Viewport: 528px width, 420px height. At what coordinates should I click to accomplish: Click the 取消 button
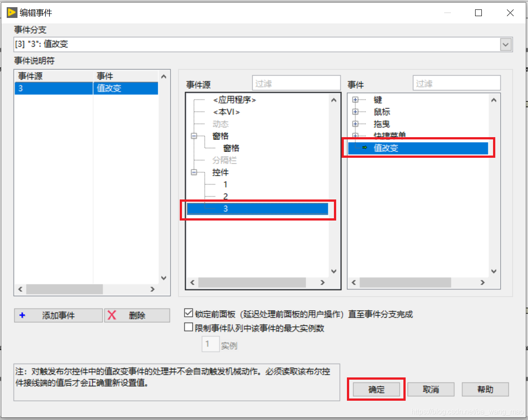[431, 390]
